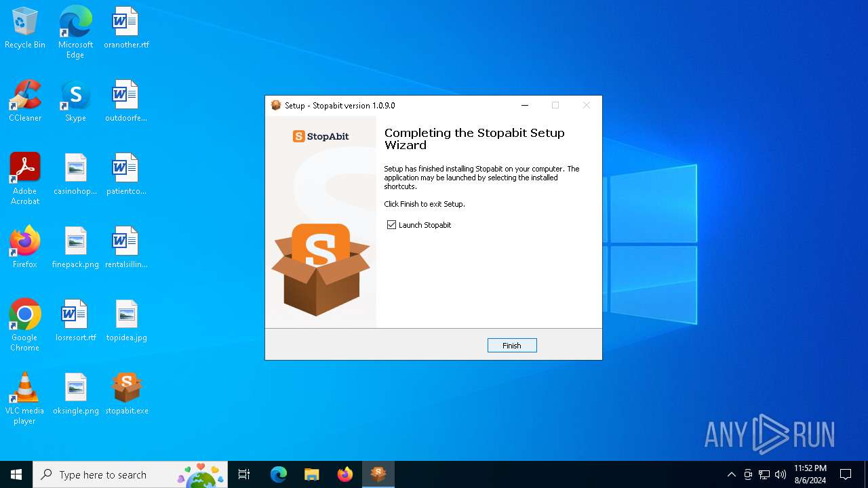Viewport: 868px width, 488px height.
Task: Select the patientco... document icon
Action: pyautogui.click(x=126, y=174)
